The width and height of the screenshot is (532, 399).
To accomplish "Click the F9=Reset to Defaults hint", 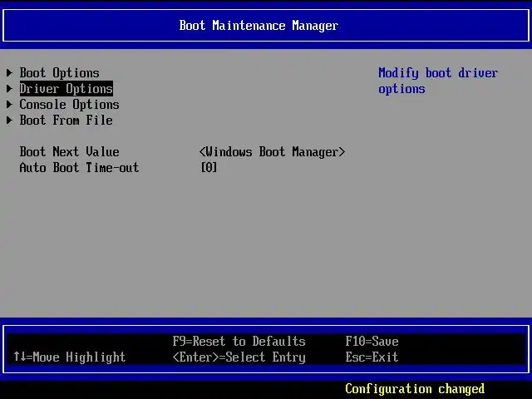I will pos(239,342).
